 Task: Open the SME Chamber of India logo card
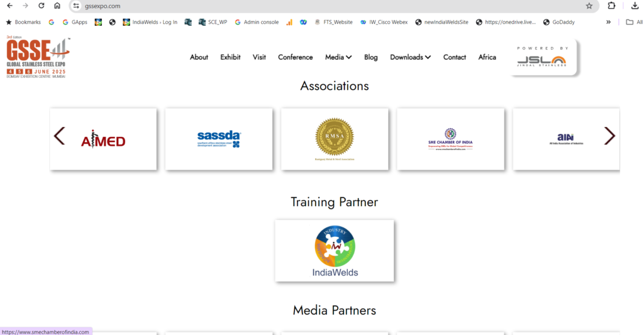click(x=450, y=139)
